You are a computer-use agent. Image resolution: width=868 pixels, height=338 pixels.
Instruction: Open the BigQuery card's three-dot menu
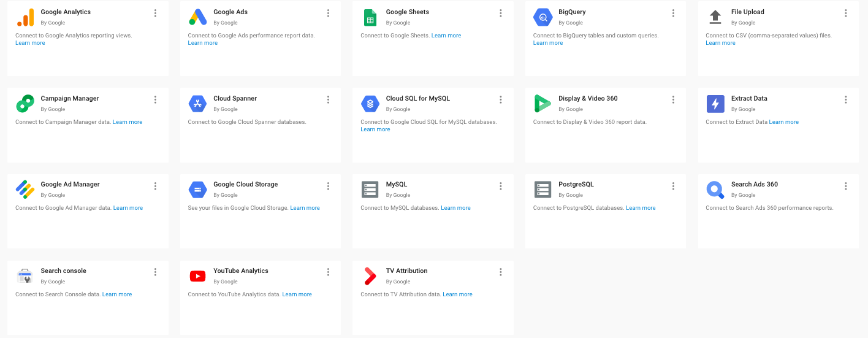[674, 13]
